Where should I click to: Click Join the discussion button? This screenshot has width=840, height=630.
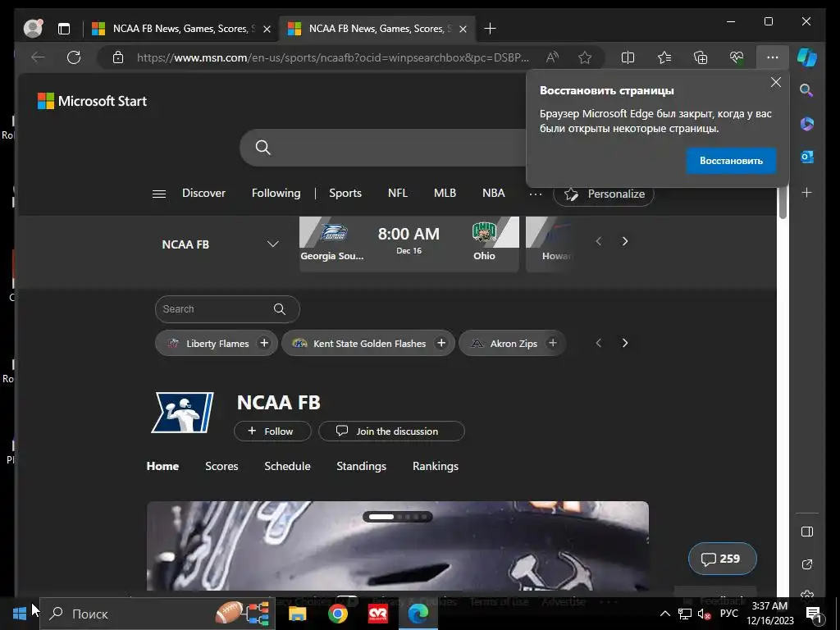(x=391, y=431)
